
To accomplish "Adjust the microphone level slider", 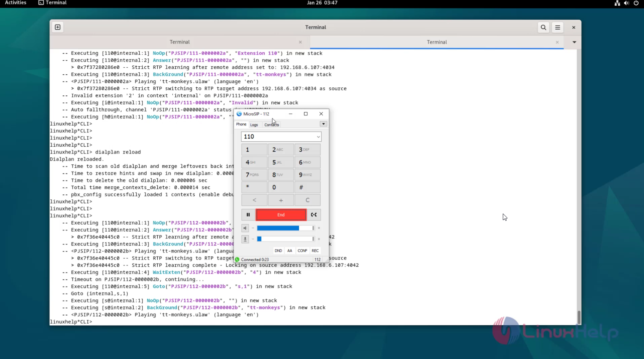I will tap(286, 239).
